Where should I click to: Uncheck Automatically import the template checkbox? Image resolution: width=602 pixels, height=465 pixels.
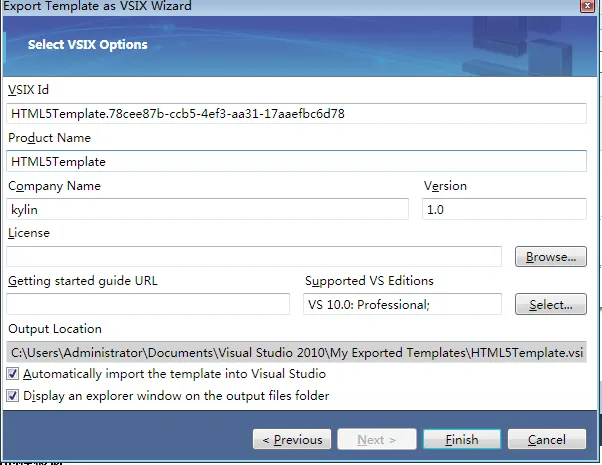pyautogui.click(x=12, y=374)
